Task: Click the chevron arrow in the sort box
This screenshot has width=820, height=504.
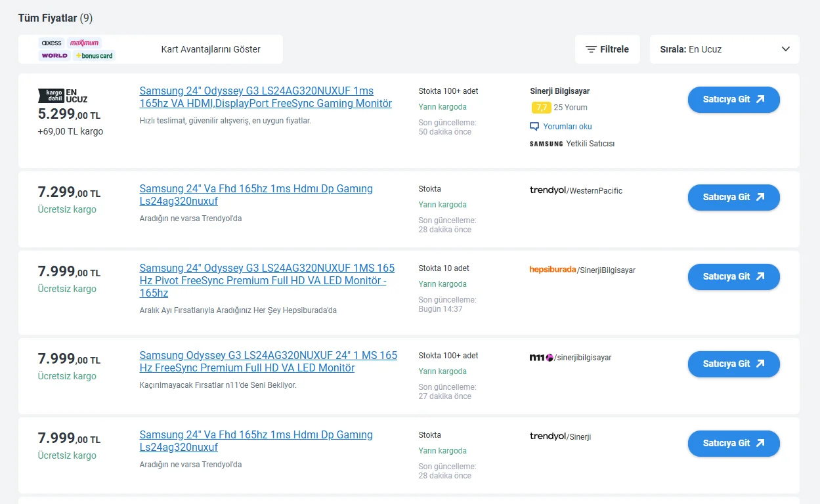Action: click(786, 49)
